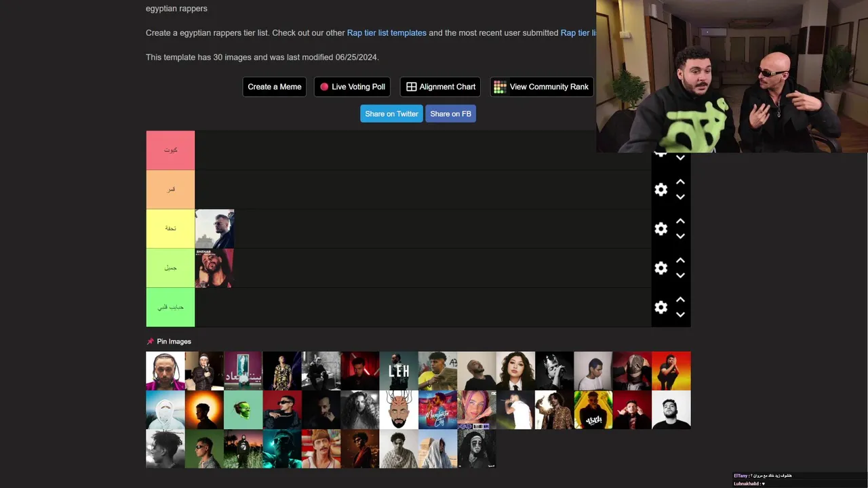
Task: Move تحفة tier row down with arrow
Action: pos(680,237)
